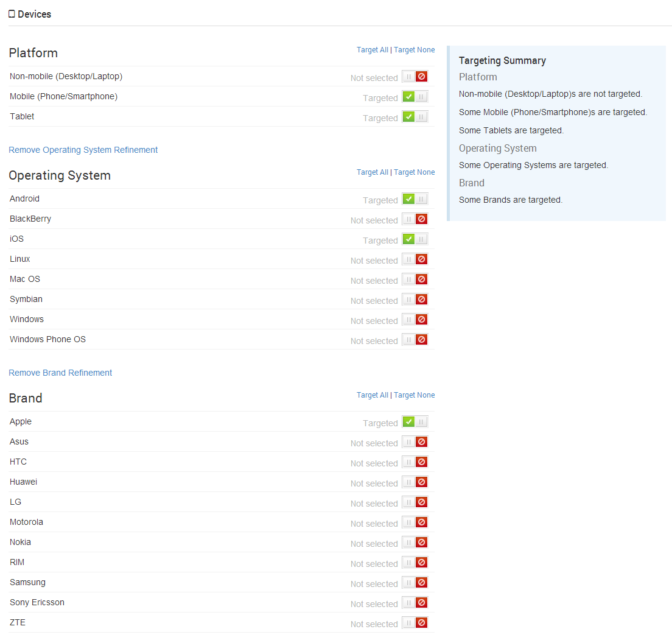Toggle the Tablet targeting switch

(x=415, y=117)
